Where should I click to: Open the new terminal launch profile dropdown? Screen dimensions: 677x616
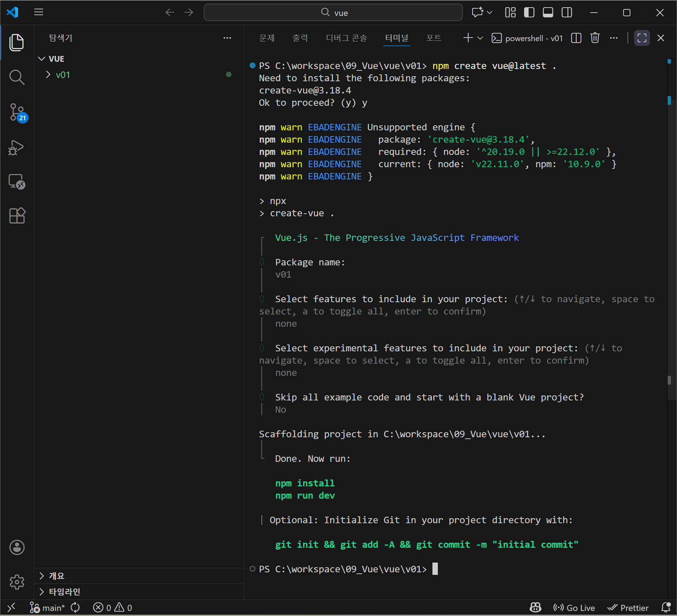[480, 38]
